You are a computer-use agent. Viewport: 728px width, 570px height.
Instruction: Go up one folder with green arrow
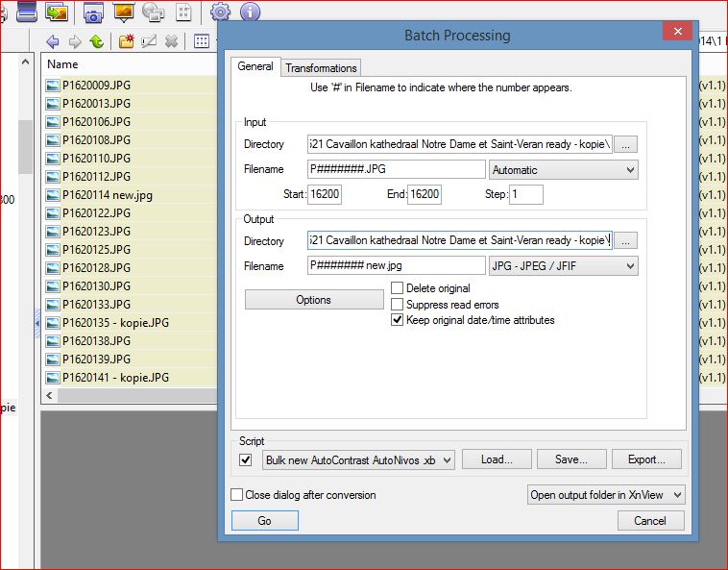(x=96, y=41)
